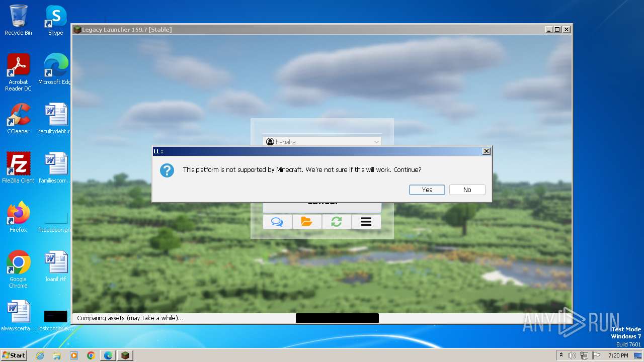
Task: Click the Legacy Launcher title bar icon
Action: click(x=77, y=30)
